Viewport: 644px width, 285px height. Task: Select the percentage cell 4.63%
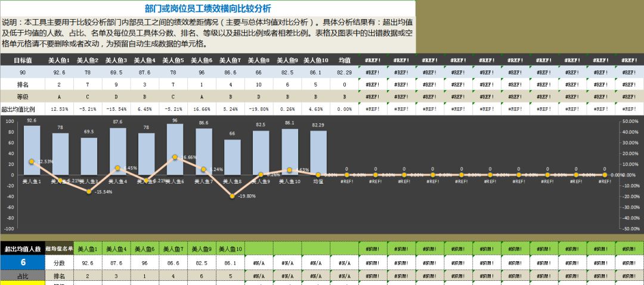click(x=316, y=109)
